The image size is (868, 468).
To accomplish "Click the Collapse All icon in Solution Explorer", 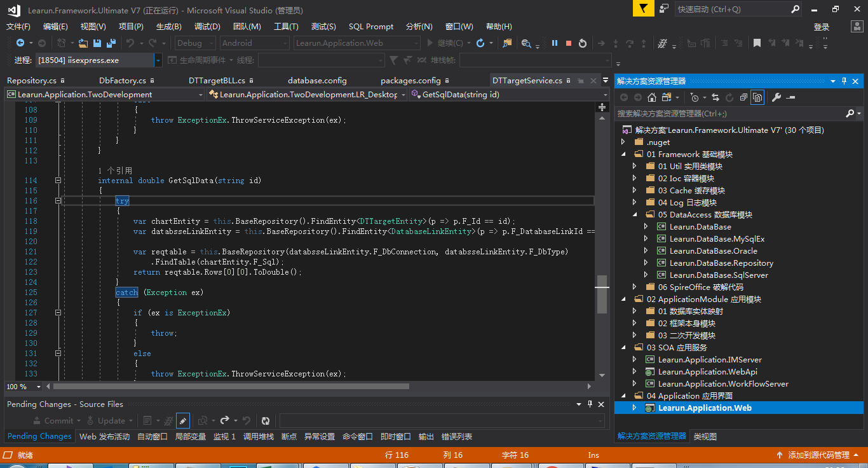I will click(743, 97).
